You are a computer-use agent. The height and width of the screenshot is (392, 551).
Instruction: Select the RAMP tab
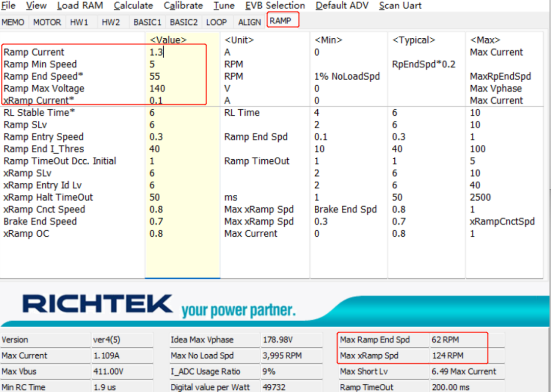[x=281, y=21]
